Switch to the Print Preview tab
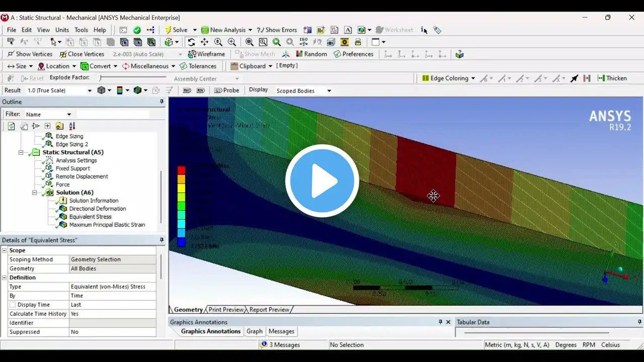Viewport: 644px width, 362px height. coord(226,310)
